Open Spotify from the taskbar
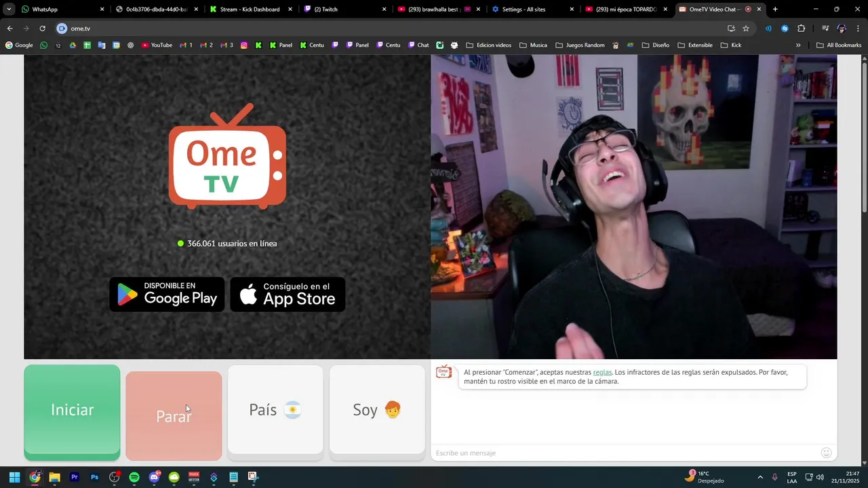The height and width of the screenshot is (488, 868). (134, 477)
